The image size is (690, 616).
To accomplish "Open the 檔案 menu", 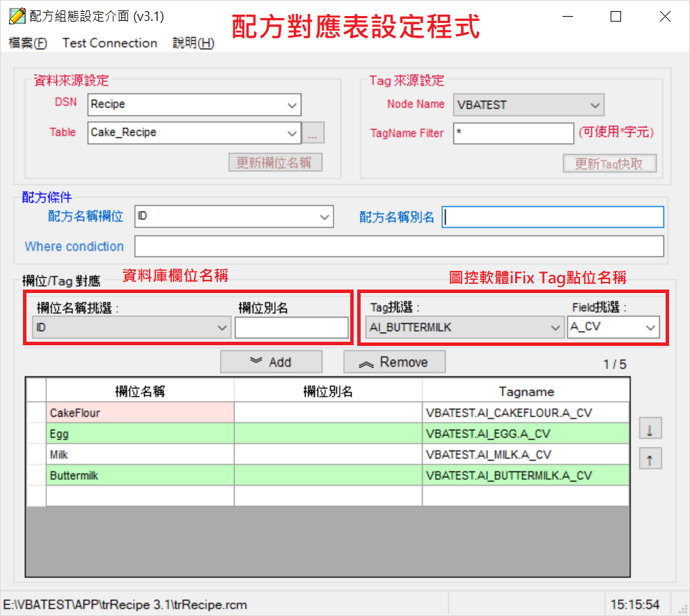I will [x=28, y=43].
